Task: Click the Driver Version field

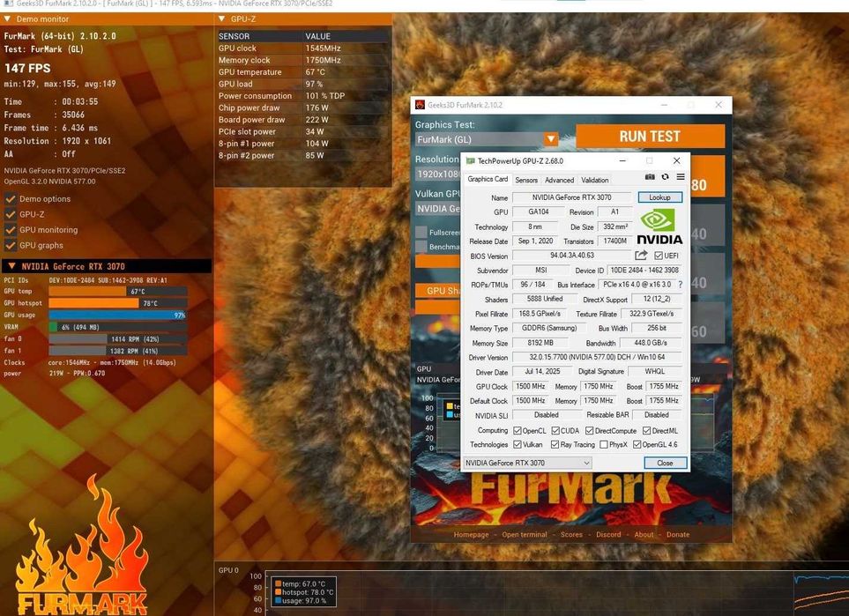Action: pos(597,357)
